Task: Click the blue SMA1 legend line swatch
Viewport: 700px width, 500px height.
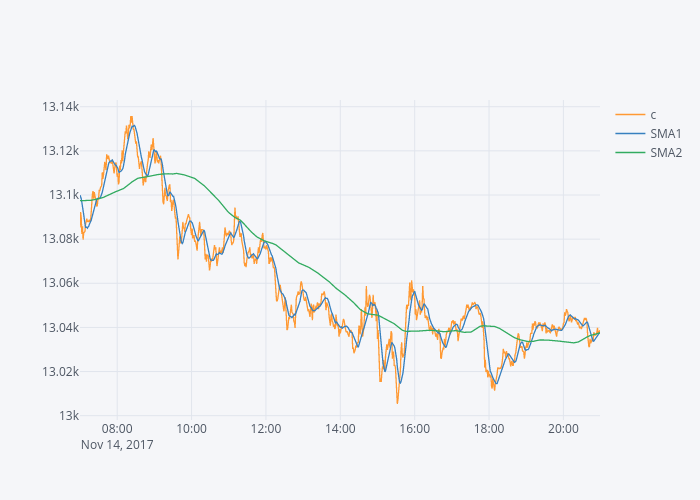Action: pos(630,133)
